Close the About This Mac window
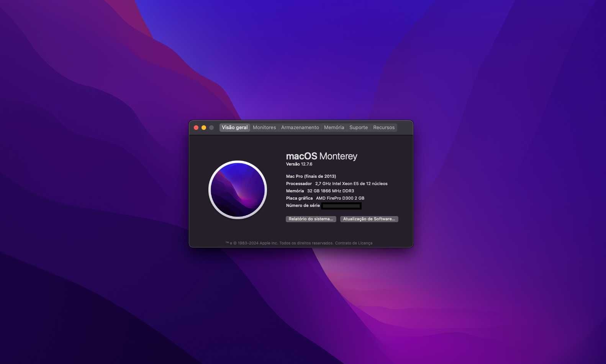The width and height of the screenshot is (606, 364). pos(196,128)
